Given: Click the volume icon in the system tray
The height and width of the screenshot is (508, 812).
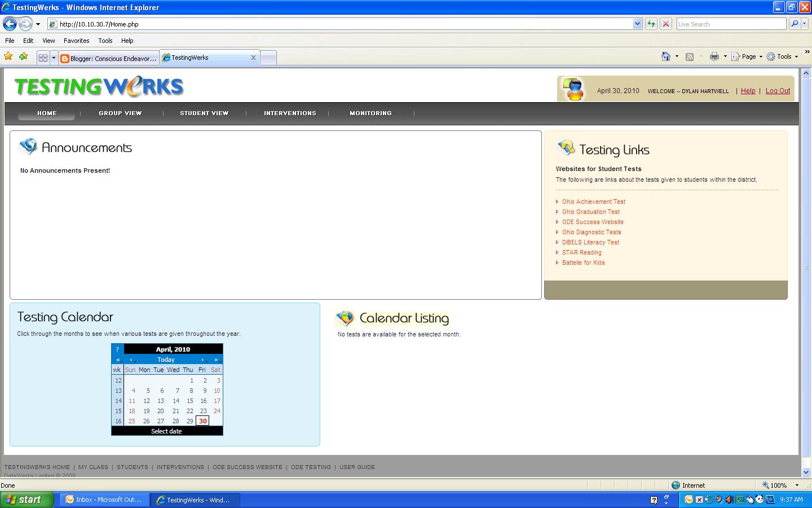Looking at the screenshot, I should [x=729, y=500].
